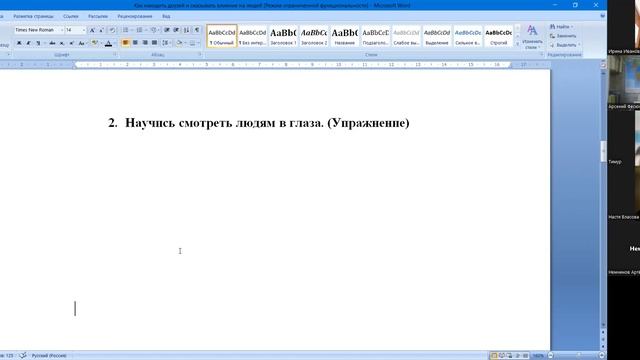Viewport: 640px width, 360px height.
Task: Switch to Print Layout view
Action: coord(494,356)
